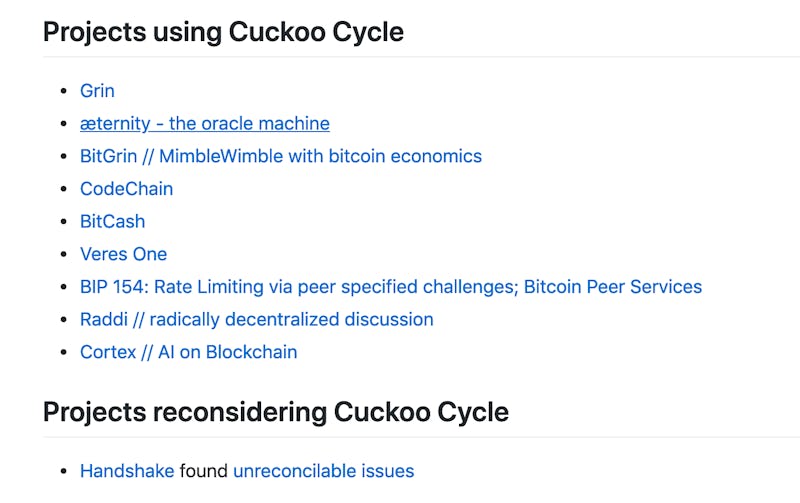800x503 pixels.
Task: Click the bullet point beside Grin
Action: click(66, 92)
